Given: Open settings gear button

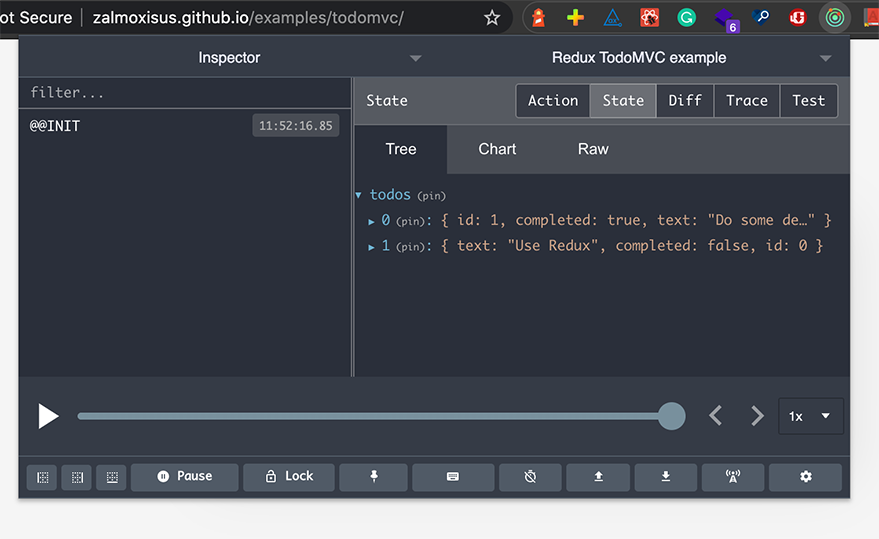Looking at the screenshot, I should tap(806, 477).
